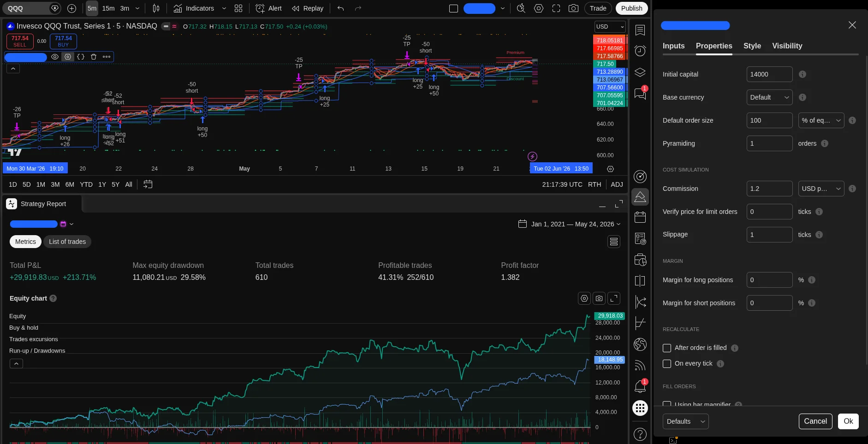The height and width of the screenshot is (444, 868).
Task: Enter fullscreen mode
Action: pyautogui.click(x=556, y=8)
